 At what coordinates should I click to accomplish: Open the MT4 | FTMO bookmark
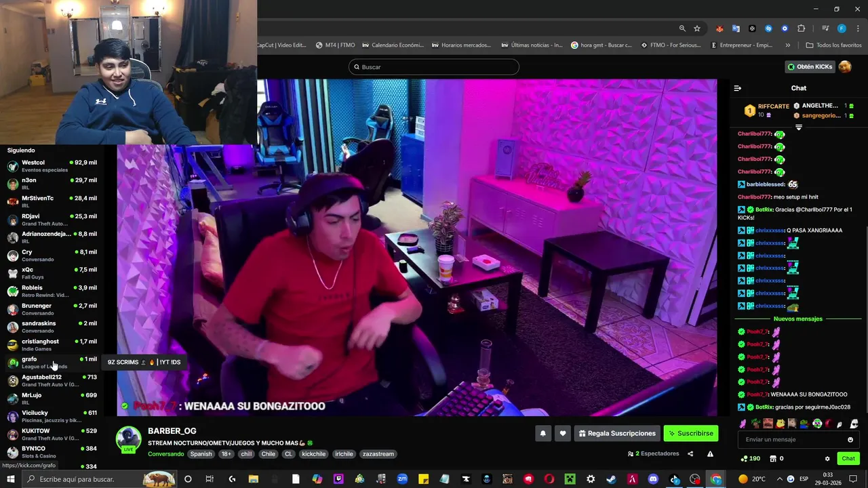[335, 45]
